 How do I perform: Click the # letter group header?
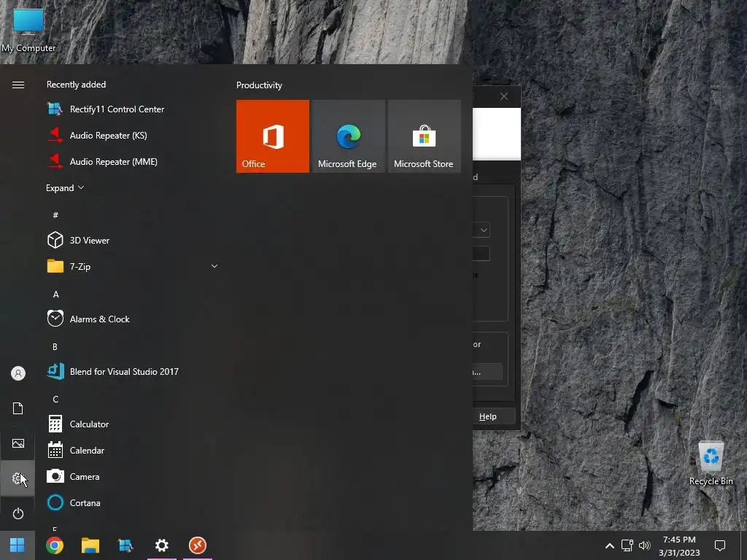55,215
